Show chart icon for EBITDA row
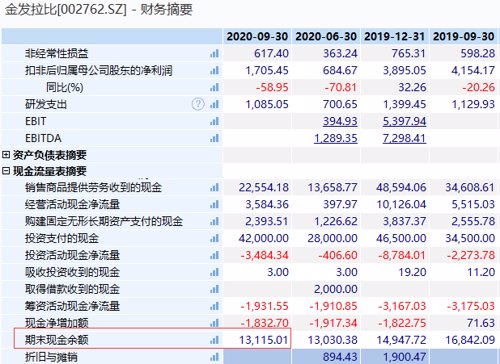500x364 pixels. tap(214, 138)
